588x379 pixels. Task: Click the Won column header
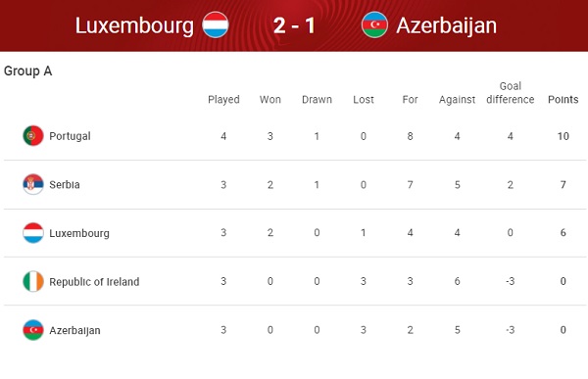coord(270,99)
